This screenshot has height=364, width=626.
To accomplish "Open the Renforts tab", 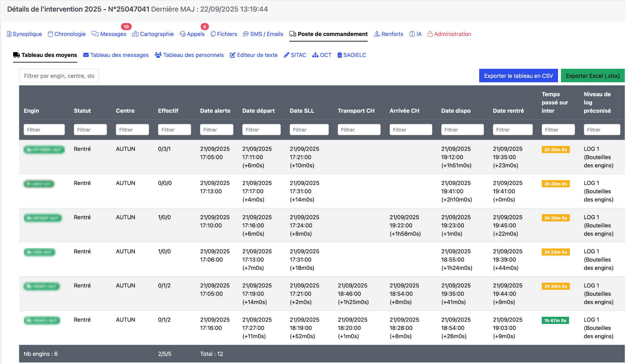I will [x=392, y=34].
